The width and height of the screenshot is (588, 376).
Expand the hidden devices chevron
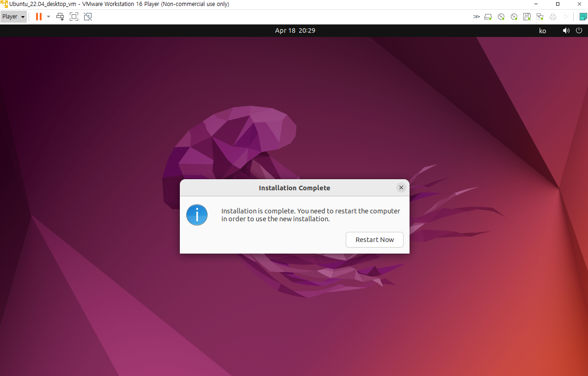(477, 17)
